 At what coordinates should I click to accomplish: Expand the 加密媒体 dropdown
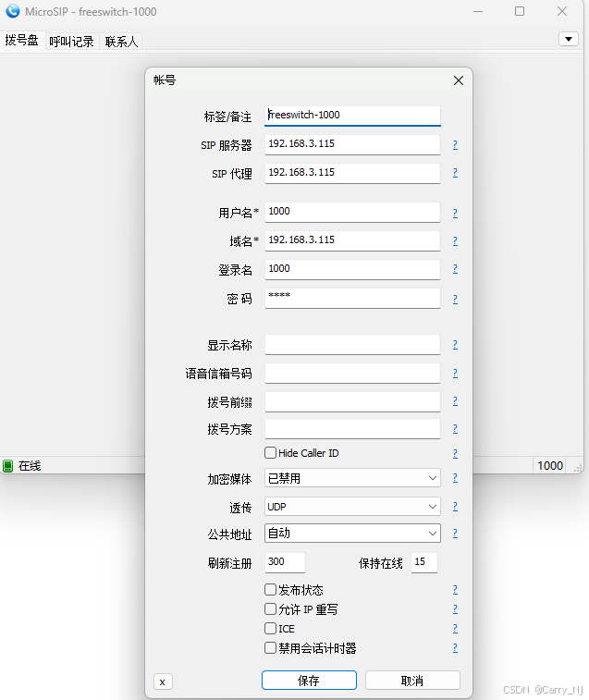tap(352, 478)
